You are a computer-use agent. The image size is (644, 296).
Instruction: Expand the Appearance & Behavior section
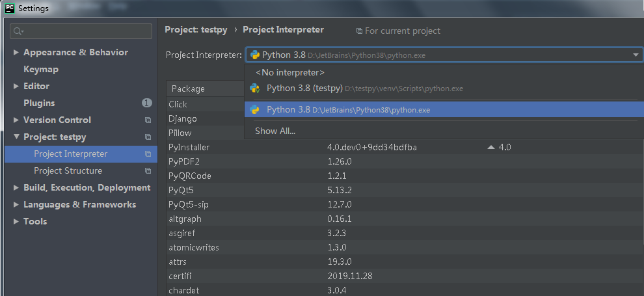pyautogui.click(x=16, y=53)
